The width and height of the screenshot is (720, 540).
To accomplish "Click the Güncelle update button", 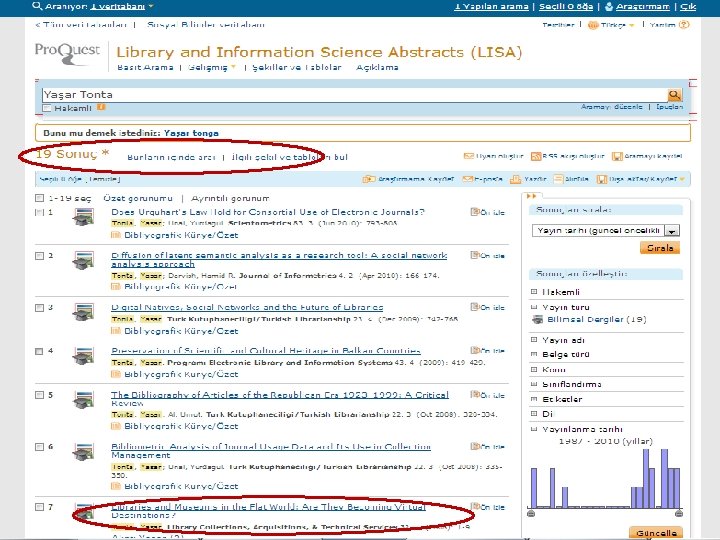I will pos(656,533).
